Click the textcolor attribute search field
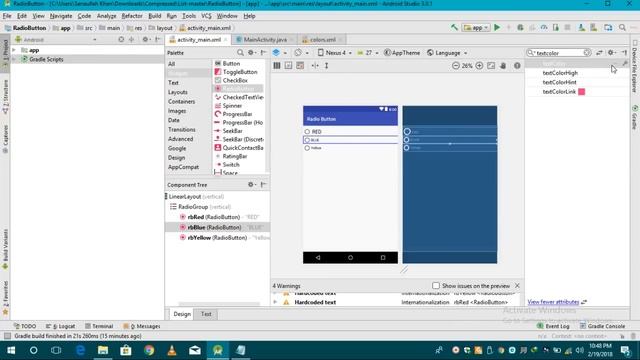 tap(559, 53)
